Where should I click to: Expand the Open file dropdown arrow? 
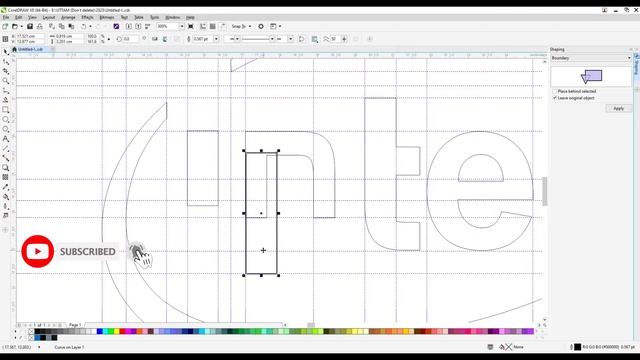point(21,26)
